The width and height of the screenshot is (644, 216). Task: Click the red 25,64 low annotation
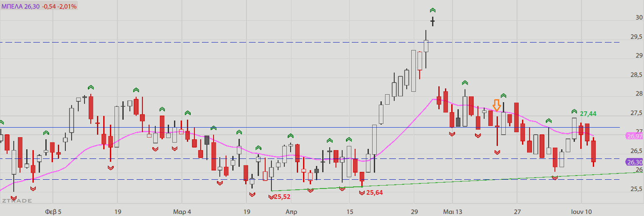[x=374, y=192]
